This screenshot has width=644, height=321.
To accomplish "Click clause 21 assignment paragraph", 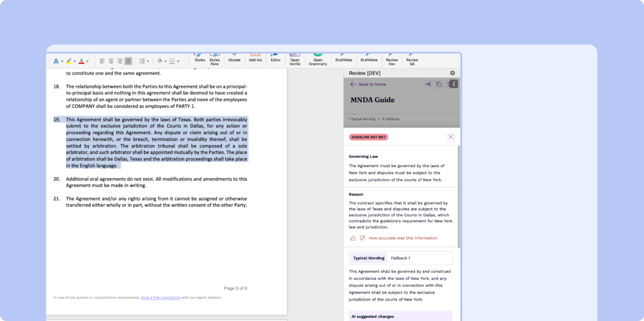I will tap(157, 202).
